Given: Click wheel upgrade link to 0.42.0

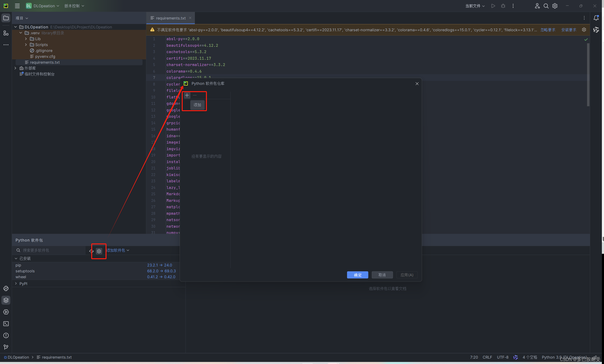Looking at the screenshot, I should pos(161,277).
